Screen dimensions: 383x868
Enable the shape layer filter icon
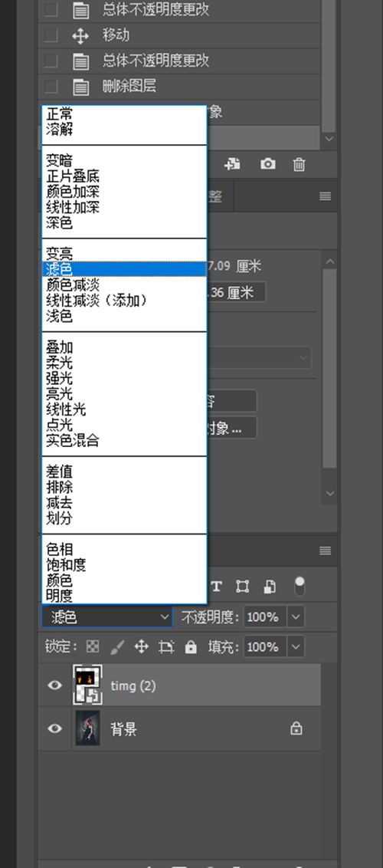tap(243, 587)
